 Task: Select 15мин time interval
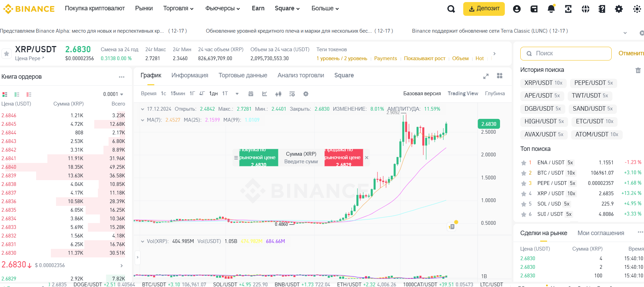178,93
